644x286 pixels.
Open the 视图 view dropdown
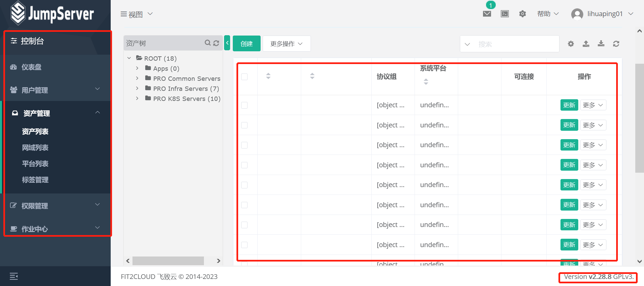[x=137, y=14]
